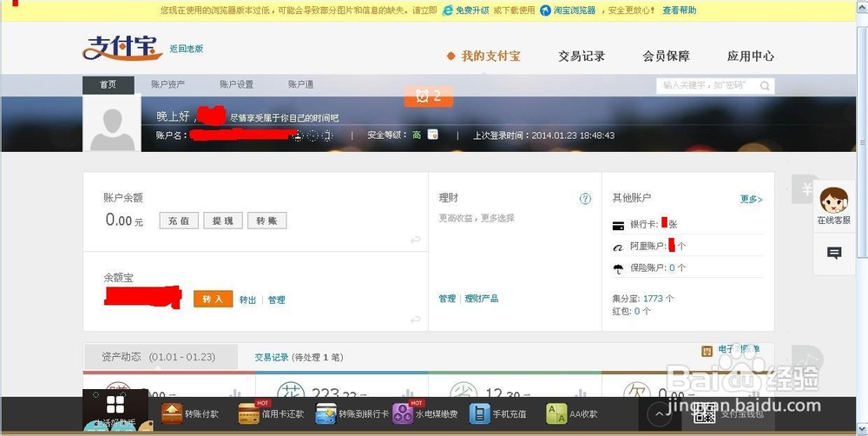This screenshot has width=868, height=436.
Task: Open 应用中心 in main navigation
Action: [751, 56]
